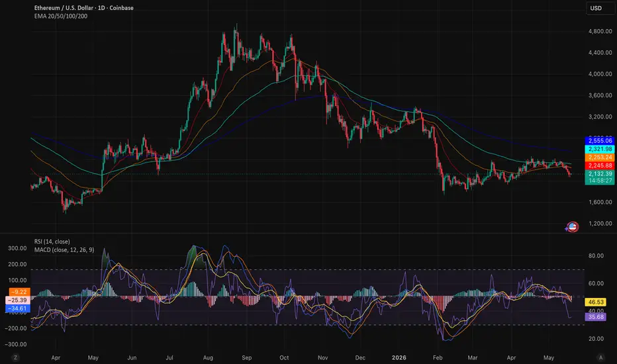Click the current price label 2,132.39

[600, 173]
